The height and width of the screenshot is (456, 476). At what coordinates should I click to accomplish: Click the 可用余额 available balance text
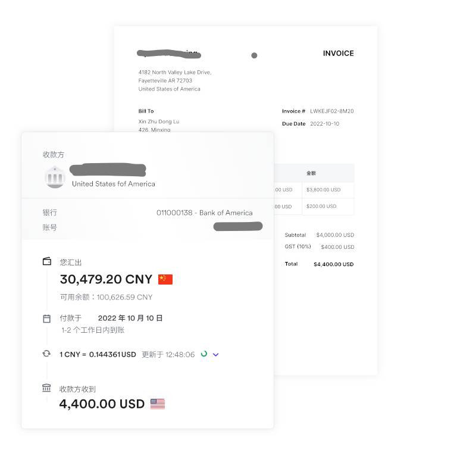click(107, 297)
